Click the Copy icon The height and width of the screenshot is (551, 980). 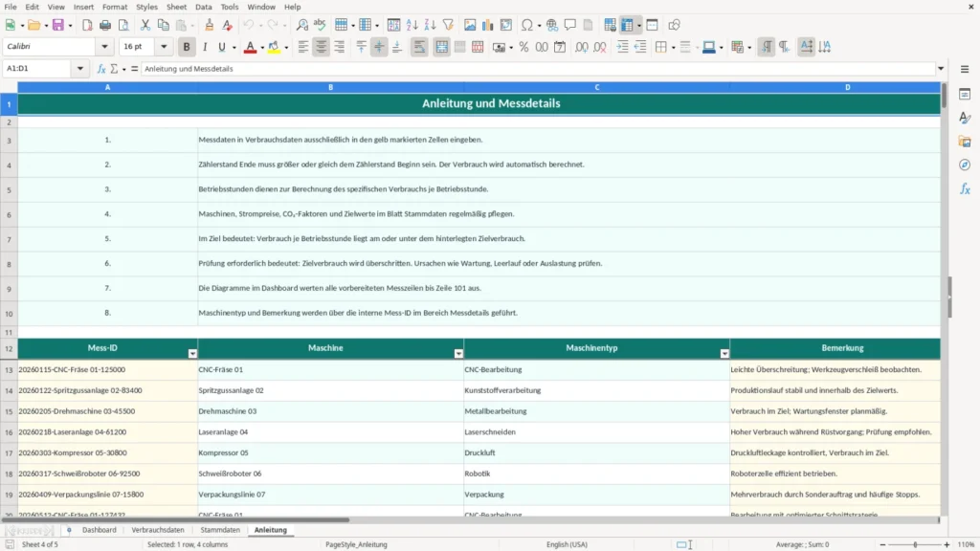[163, 25]
